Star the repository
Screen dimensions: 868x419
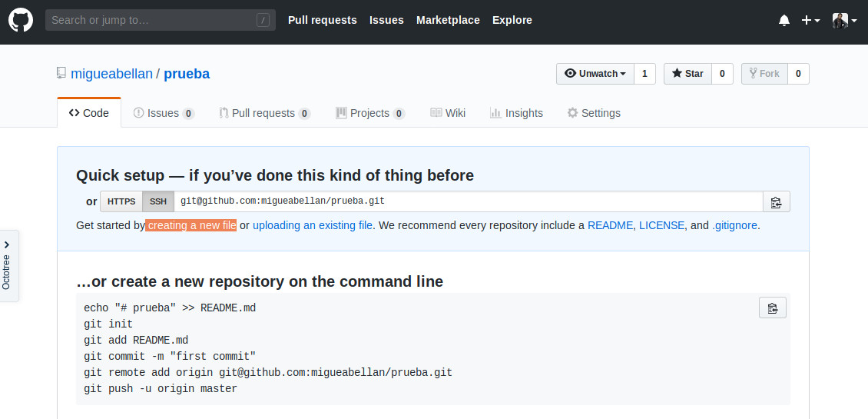(687, 74)
